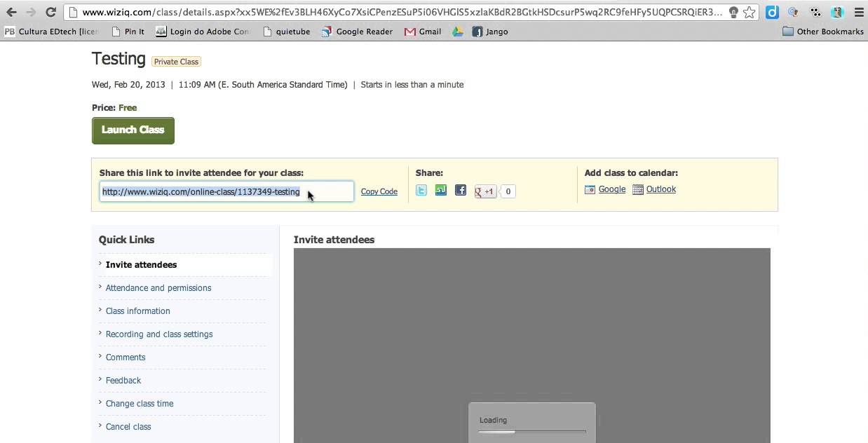
Task: Reload the page
Action: click(x=50, y=12)
